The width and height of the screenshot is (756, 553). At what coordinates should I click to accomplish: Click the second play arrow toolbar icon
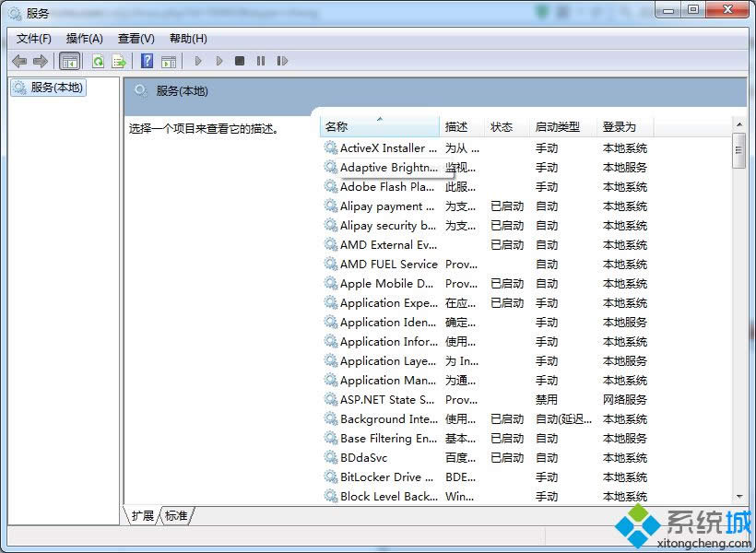[x=219, y=61]
